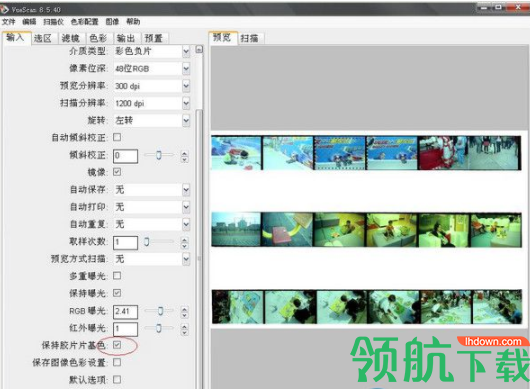The height and width of the screenshot is (389, 530).
Task: Click the RGB 曝光 value field
Action: 125,312
